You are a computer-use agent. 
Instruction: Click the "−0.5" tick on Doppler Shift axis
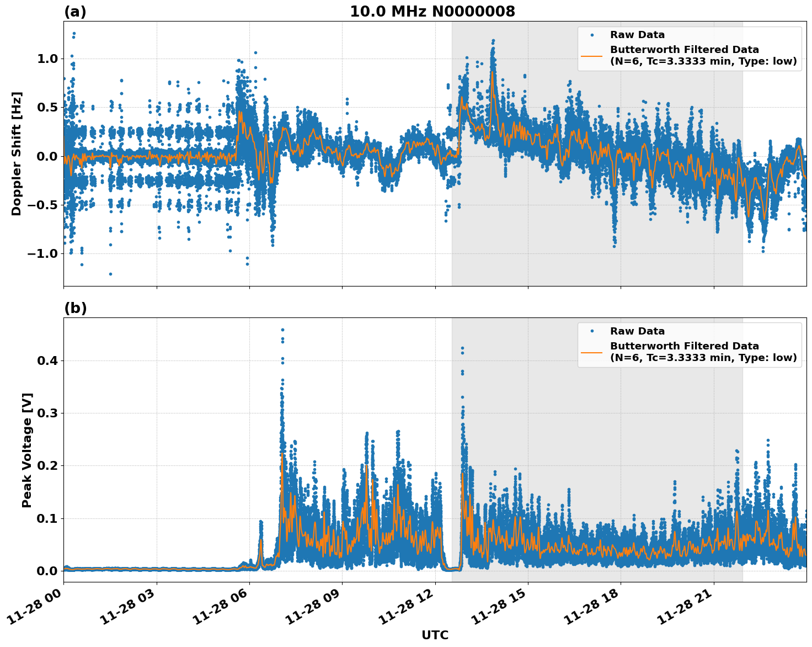[42, 205]
